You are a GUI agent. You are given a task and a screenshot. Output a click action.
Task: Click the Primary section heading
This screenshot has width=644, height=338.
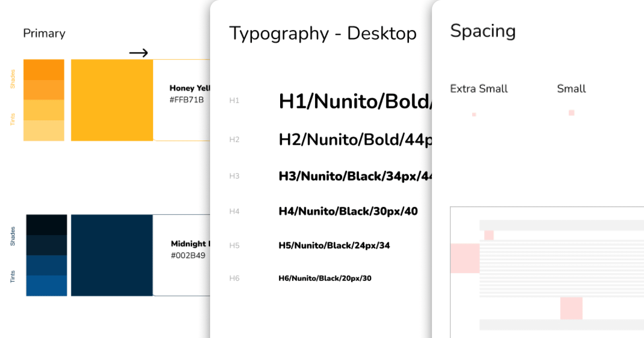(x=44, y=33)
